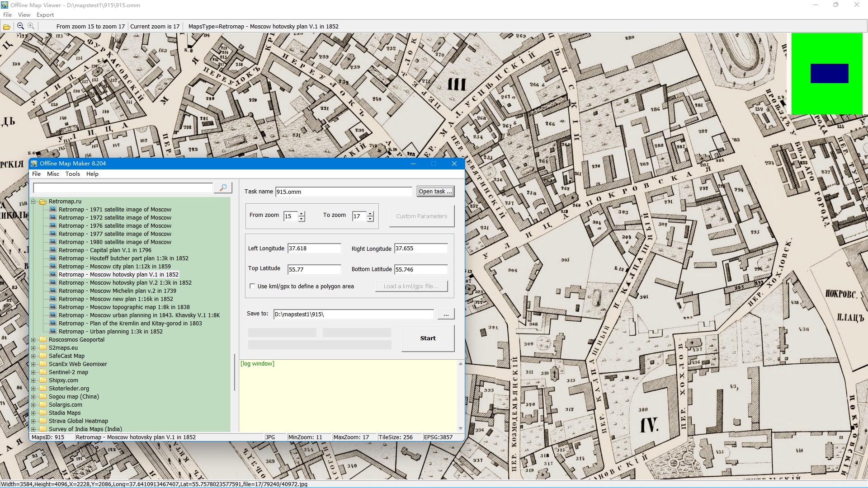Viewport: 868px width, 488px height.
Task: Click the Retromap.ru open folder icon
Action: pos(43,202)
